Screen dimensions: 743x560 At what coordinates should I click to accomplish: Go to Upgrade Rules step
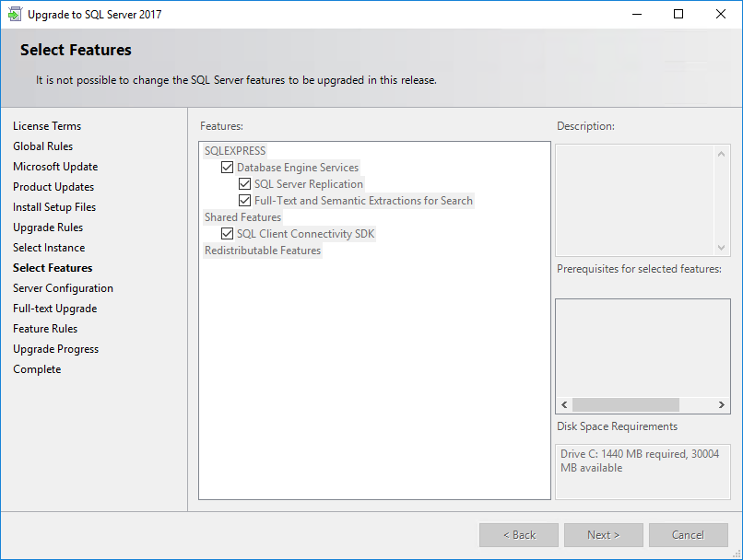[x=48, y=227]
